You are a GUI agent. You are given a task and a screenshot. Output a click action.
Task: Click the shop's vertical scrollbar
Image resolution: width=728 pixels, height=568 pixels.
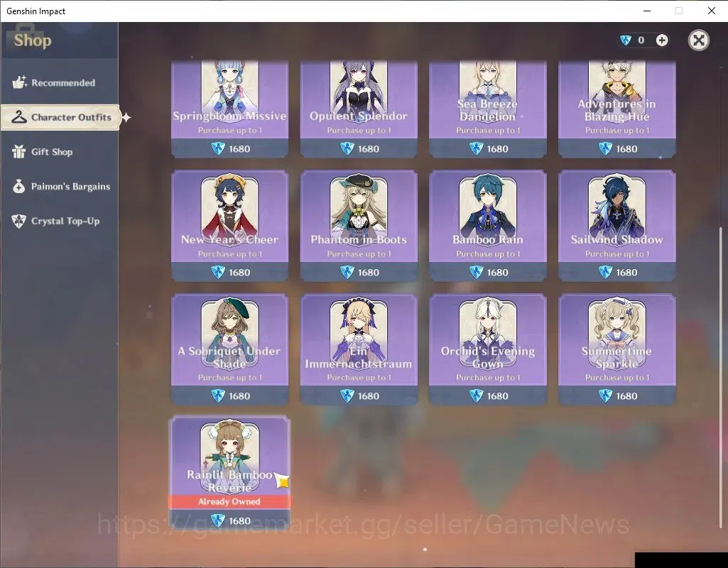coord(721,377)
